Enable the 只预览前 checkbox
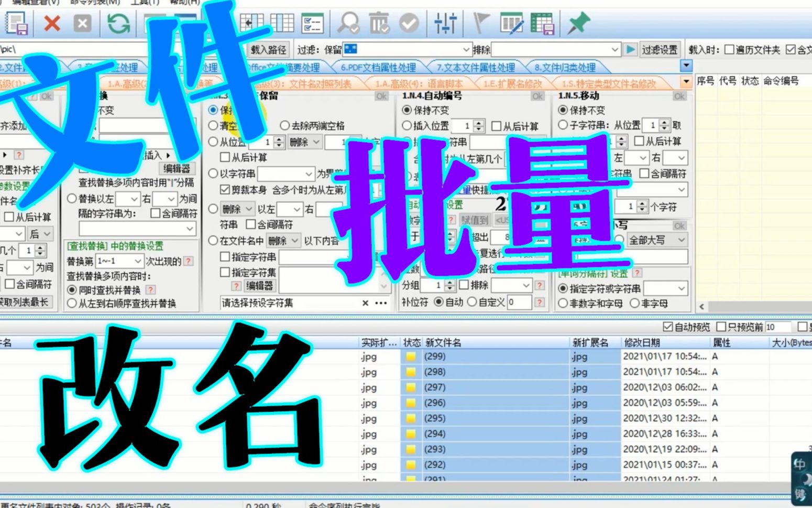 tap(721, 327)
